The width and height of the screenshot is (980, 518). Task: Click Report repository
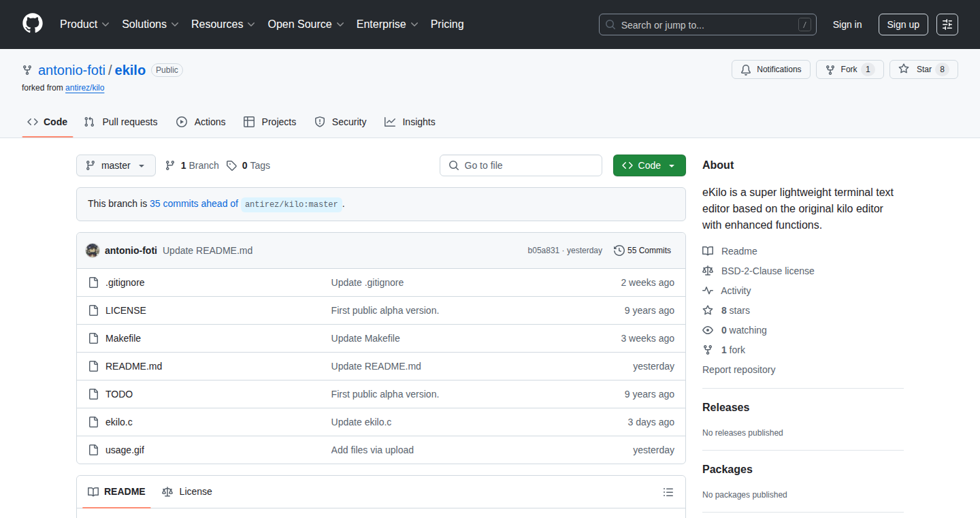(x=739, y=370)
